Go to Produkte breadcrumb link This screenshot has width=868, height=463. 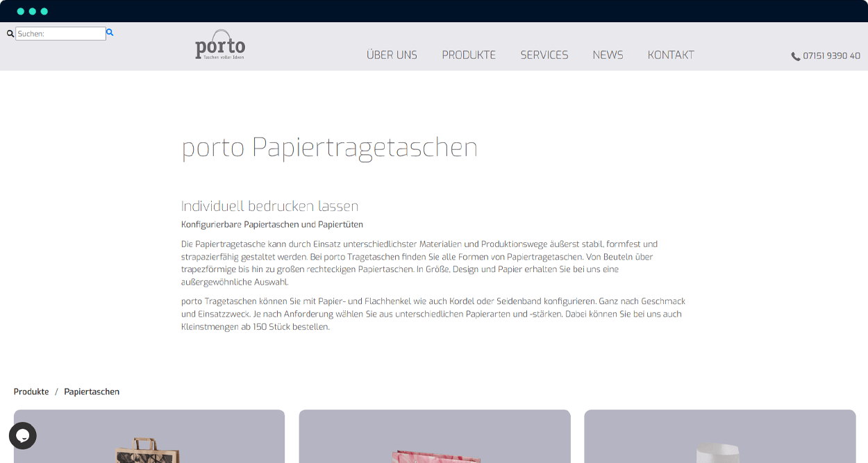31,392
